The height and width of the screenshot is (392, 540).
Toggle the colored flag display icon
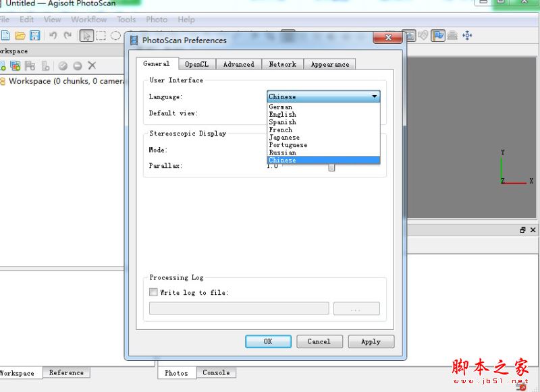[x=439, y=36]
